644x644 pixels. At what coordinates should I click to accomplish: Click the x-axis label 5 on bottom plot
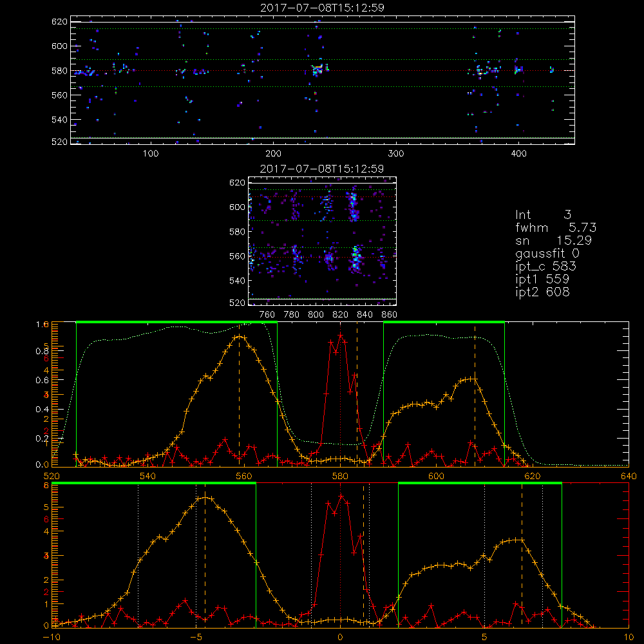click(484, 638)
